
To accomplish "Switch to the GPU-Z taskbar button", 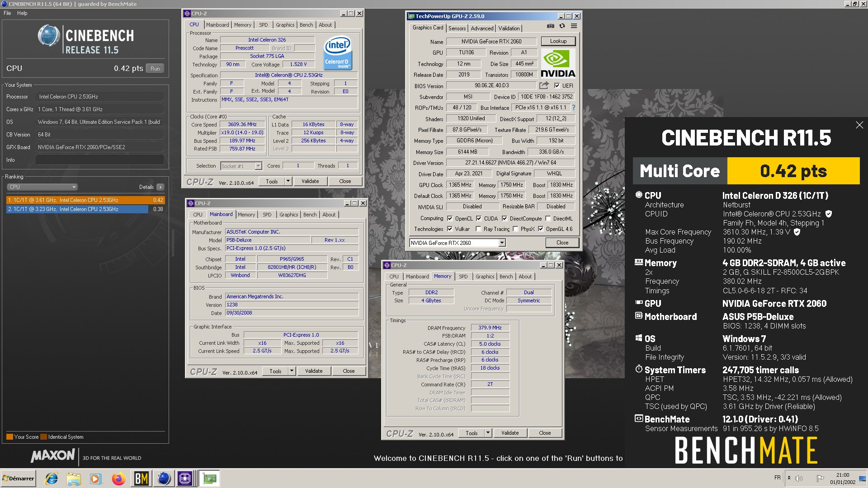I will click(209, 479).
